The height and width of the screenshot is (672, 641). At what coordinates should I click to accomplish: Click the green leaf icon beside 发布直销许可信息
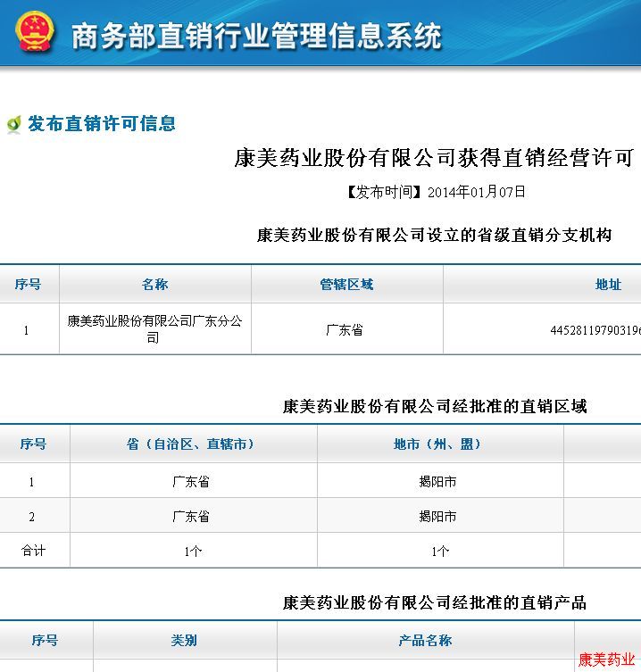[x=13, y=124]
